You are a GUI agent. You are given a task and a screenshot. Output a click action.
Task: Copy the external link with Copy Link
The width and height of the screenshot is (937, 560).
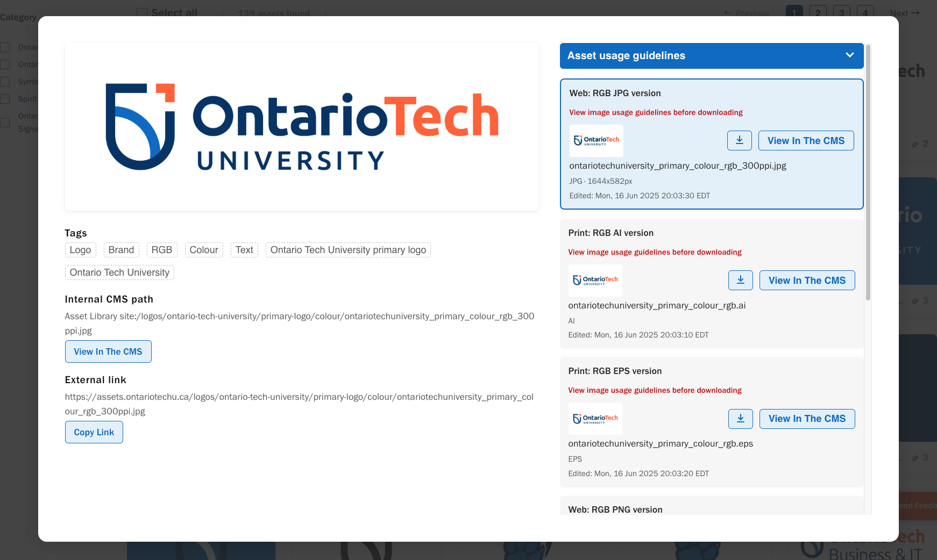pyautogui.click(x=94, y=432)
